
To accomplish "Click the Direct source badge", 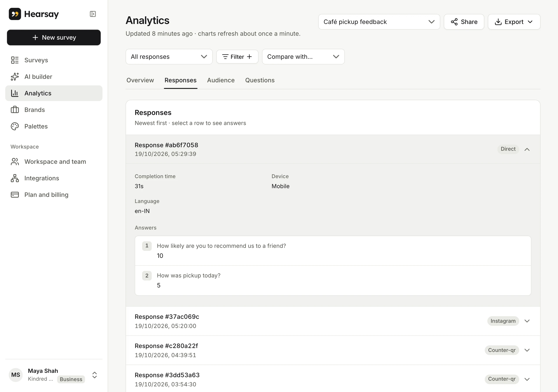I will coord(508,149).
